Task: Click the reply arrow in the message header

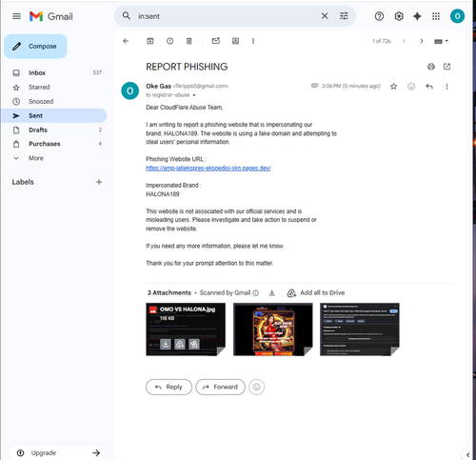Action: (x=429, y=87)
